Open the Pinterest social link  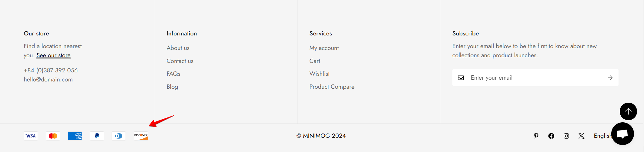[536, 136]
